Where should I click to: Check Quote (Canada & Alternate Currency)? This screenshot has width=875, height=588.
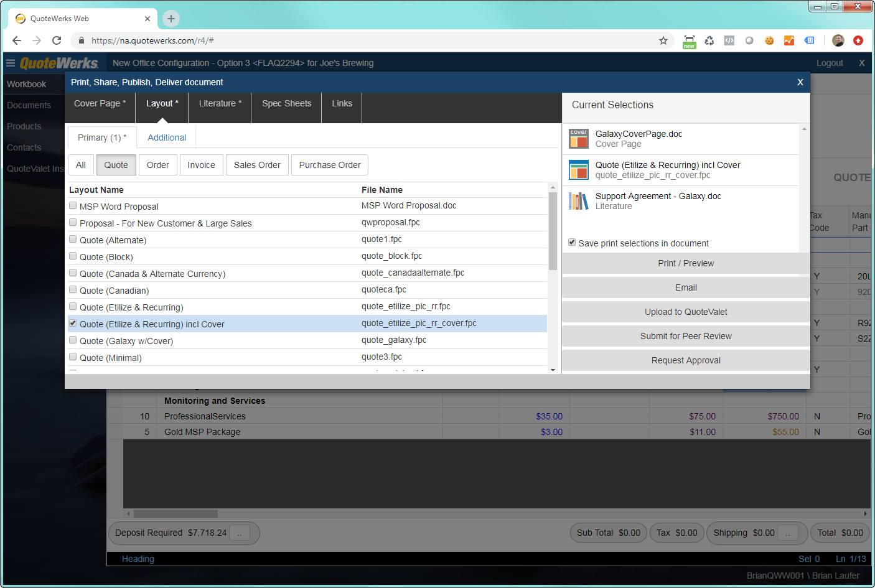[x=73, y=273]
